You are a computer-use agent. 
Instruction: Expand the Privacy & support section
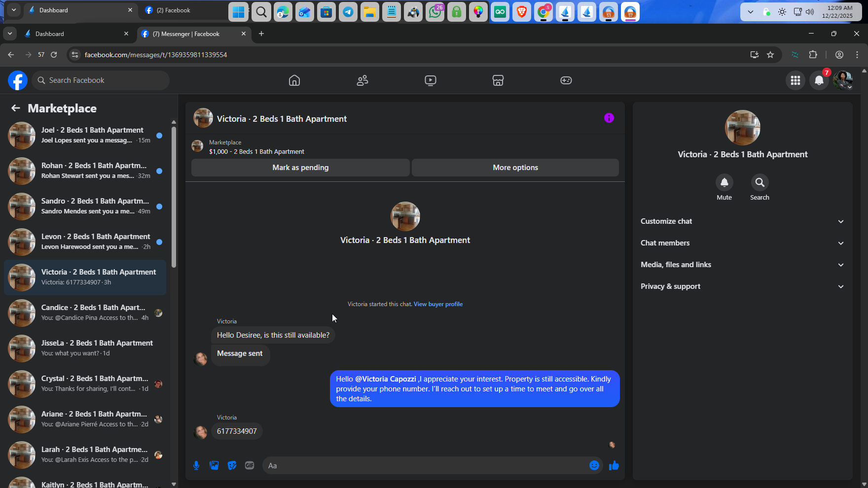(743, 286)
